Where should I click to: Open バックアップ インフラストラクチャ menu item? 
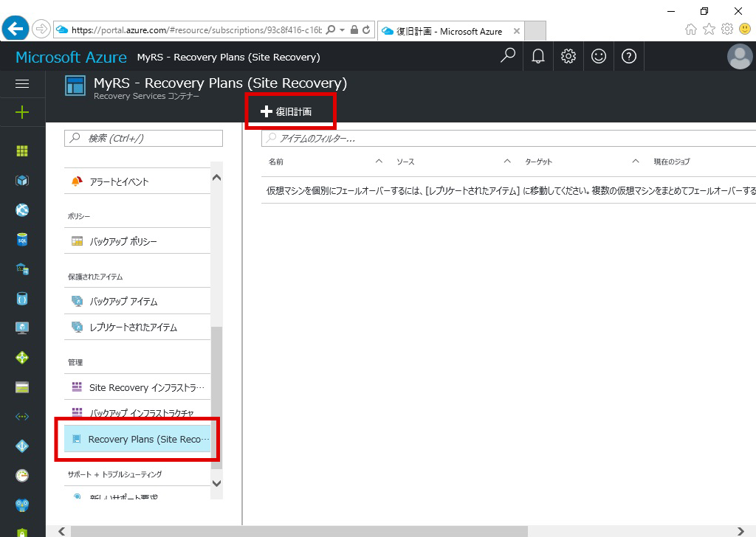click(137, 413)
